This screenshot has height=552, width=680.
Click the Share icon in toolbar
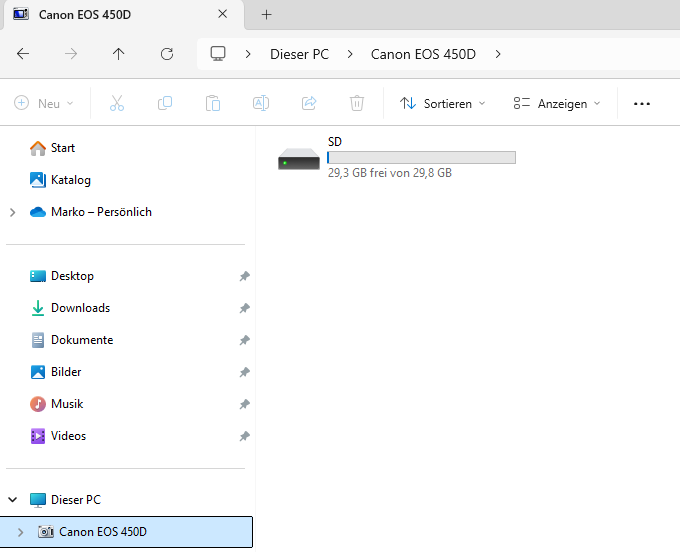[x=309, y=103]
